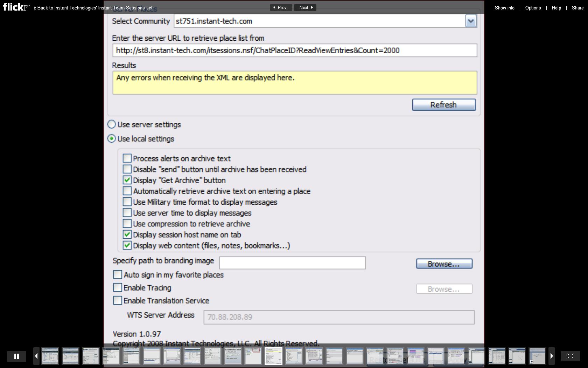Image resolution: width=588 pixels, height=368 pixels.
Task: Uncheck Display web content option
Action: 127,245
